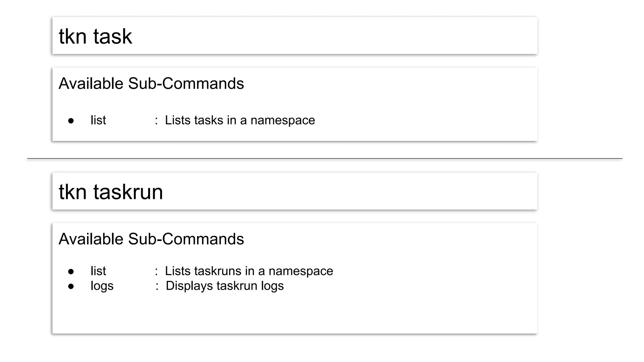Viewport: 644px width, 362px height.
Task: Select the Available Sub-Commands heading under tkn taskrun
Action: coord(151,239)
